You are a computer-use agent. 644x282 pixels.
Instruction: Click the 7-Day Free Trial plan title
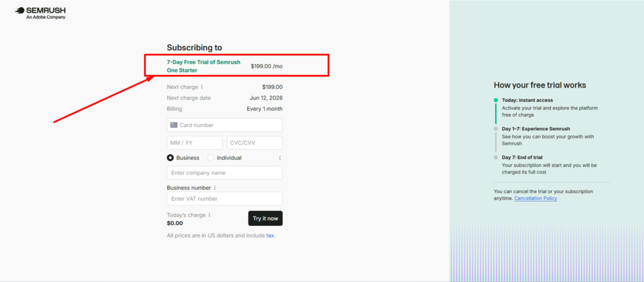point(204,65)
